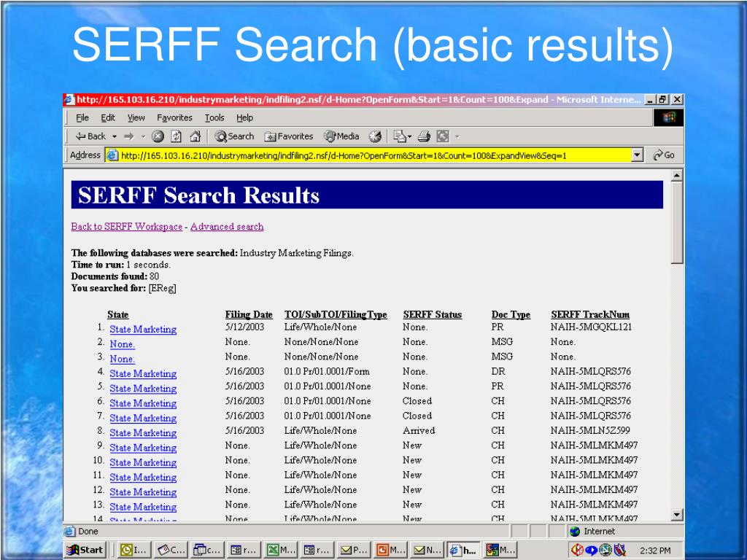Print the page with the printer icon
This screenshot has width=747, height=560.
[x=424, y=136]
